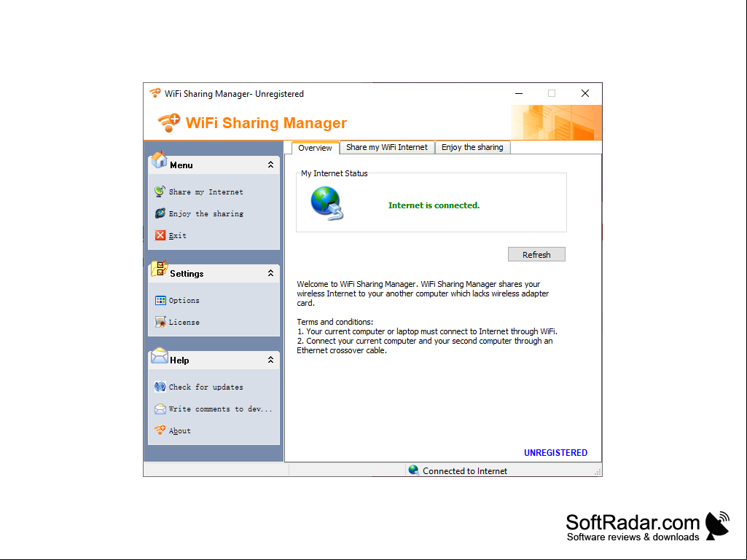747x560 pixels.
Task: Click Write comments to dev link
Action: [221, 409]
